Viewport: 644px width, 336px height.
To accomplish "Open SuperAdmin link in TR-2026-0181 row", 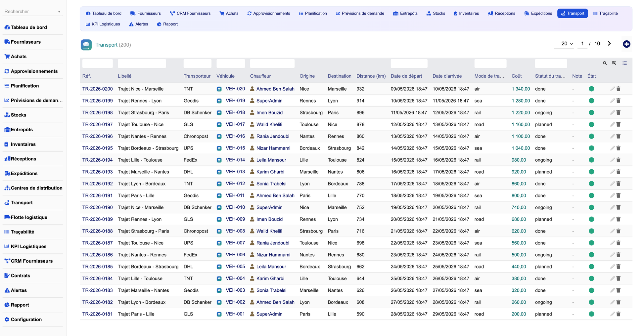I will point(269,314).
